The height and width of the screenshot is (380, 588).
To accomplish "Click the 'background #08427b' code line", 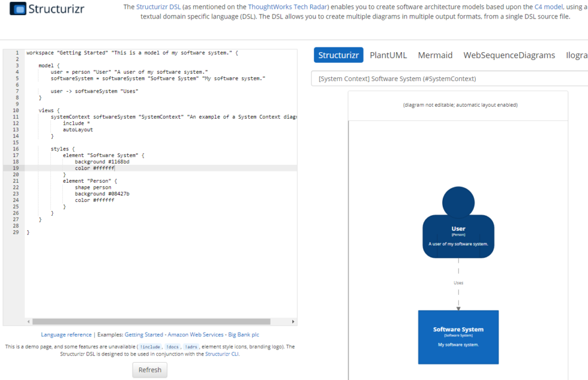I will (x=102, y=194).
